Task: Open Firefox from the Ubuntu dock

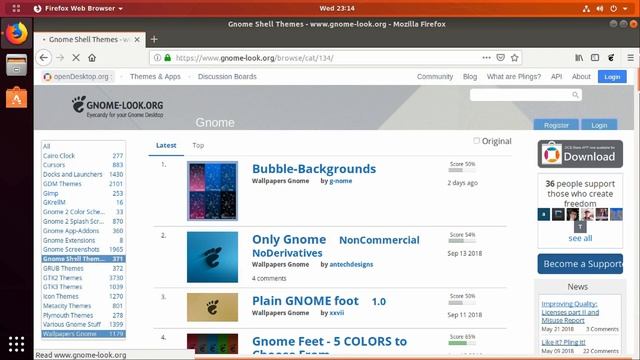Action: (x=16, y=33)
